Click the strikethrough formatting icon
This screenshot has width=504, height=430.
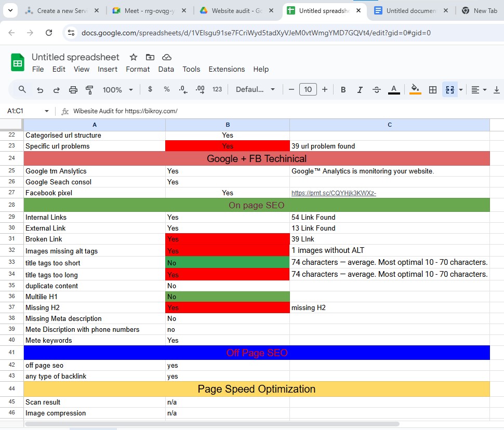coord(377,90)
